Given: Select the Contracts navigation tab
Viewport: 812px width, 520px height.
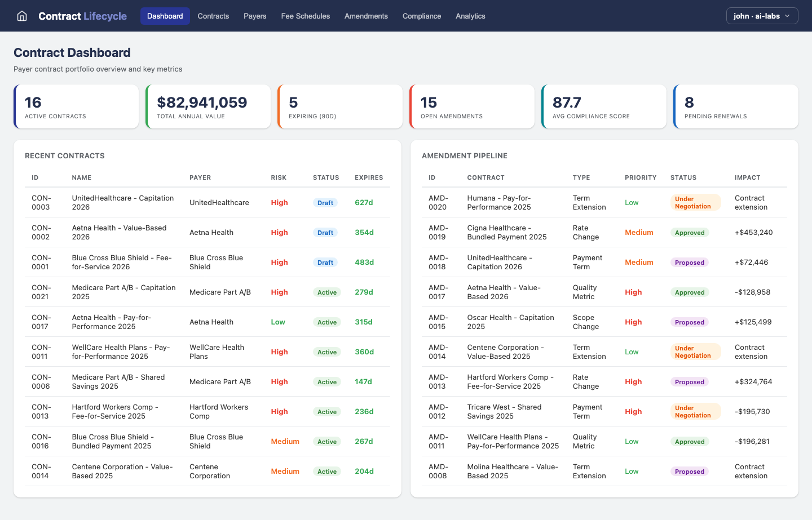Looking at the screenshot, I should 213,16.
